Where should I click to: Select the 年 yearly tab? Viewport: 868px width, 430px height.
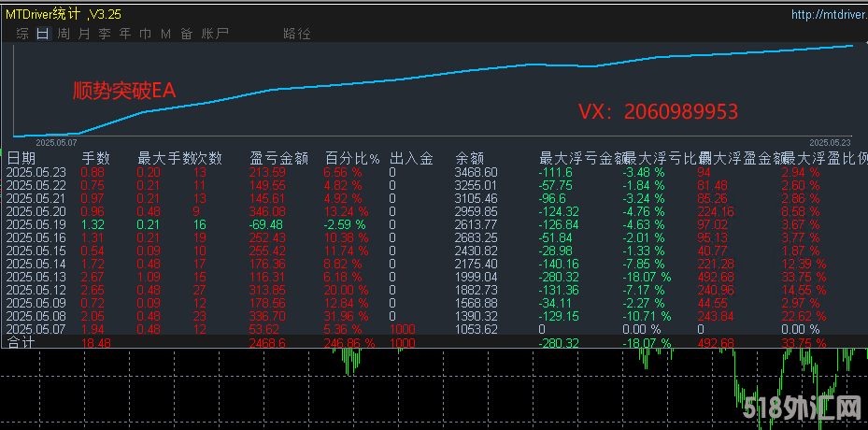tap(125, 34)
